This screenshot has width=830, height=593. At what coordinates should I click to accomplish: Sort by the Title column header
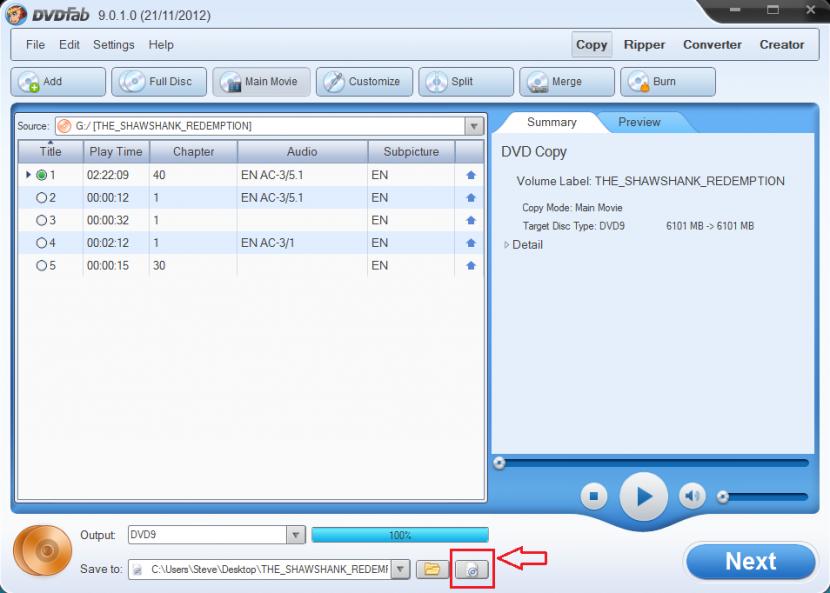pyautogui.click(x=51, y=151)
